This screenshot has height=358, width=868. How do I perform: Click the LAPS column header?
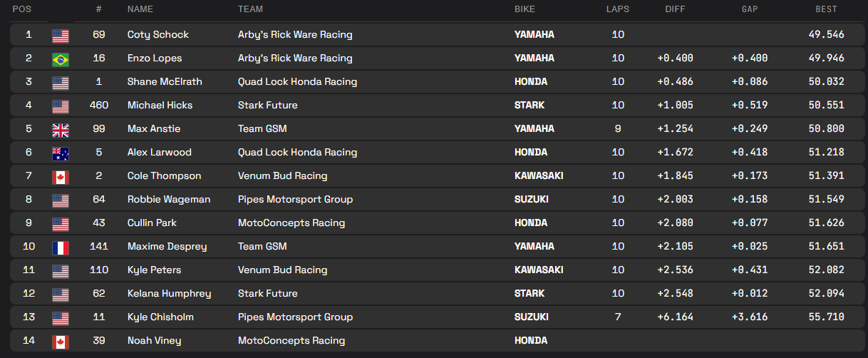point(618,9)
